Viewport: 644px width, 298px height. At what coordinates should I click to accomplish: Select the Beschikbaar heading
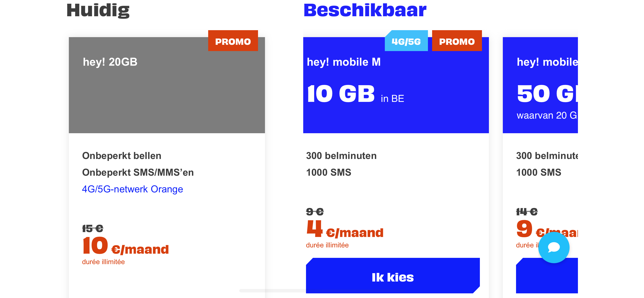tap(365, 10)
